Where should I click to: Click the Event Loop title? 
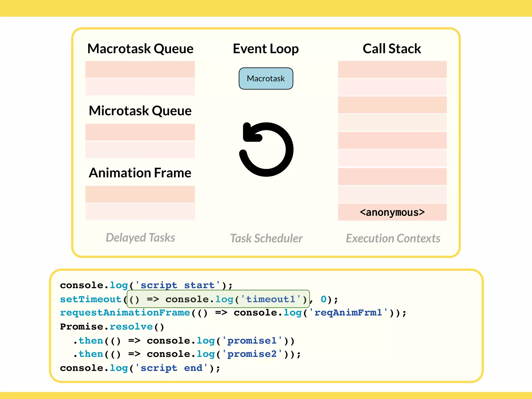click(x=266, y=49)
